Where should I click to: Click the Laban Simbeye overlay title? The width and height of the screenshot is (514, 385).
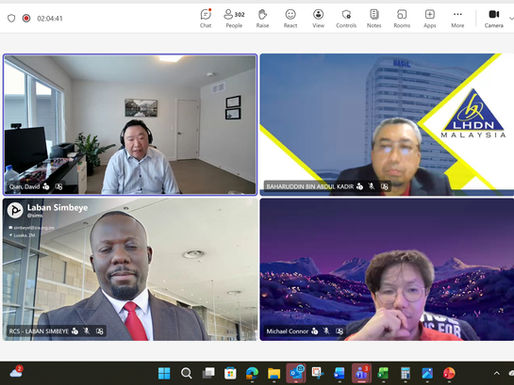(57, 208)
